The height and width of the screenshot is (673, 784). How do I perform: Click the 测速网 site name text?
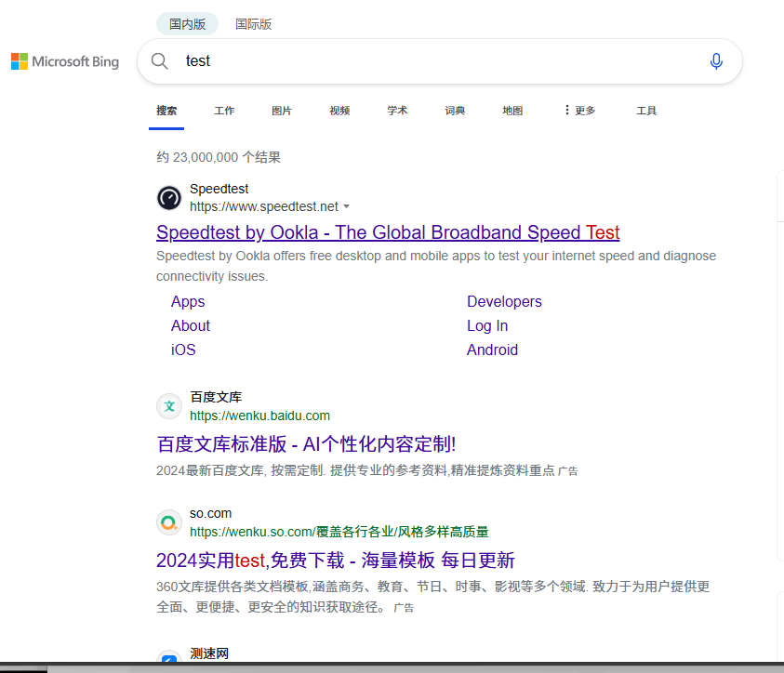(209, 653)
